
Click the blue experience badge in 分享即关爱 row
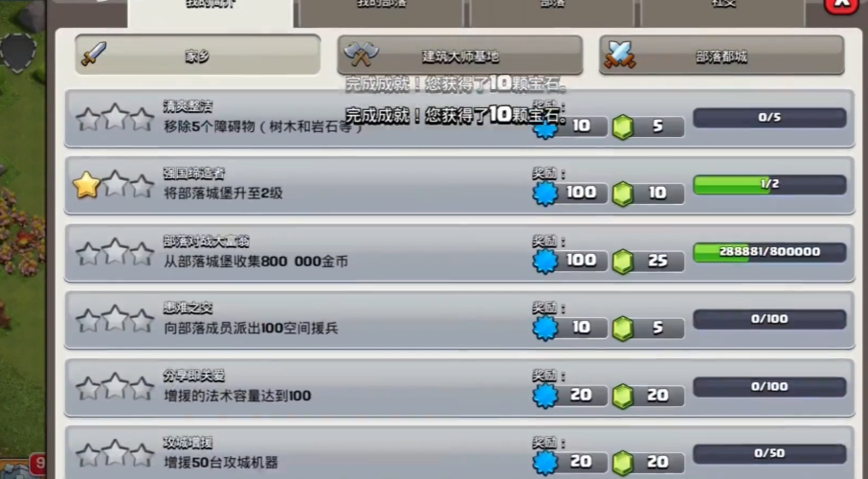click(545, 396)
